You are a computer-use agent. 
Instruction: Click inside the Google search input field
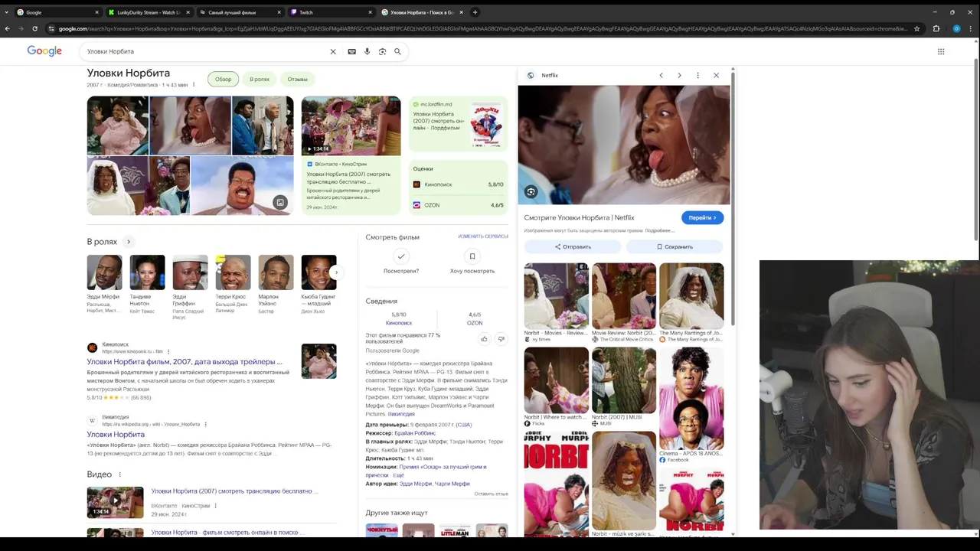coord(207,51)
